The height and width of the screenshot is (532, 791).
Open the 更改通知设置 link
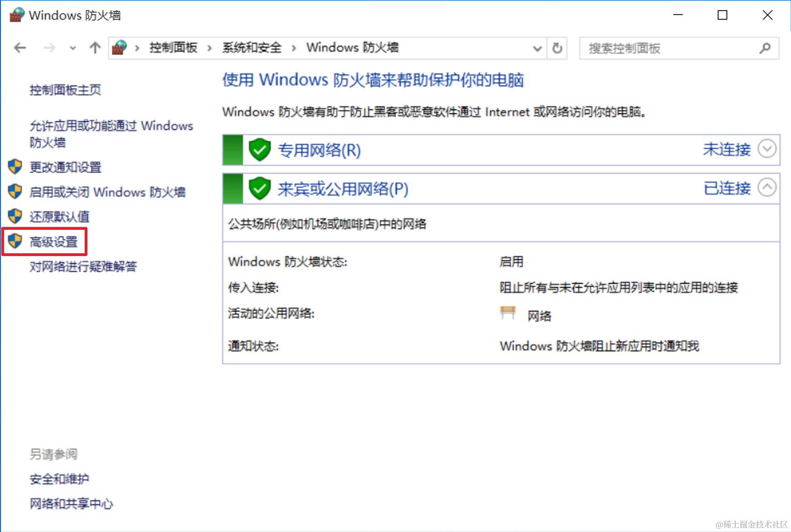pos(66,167)
